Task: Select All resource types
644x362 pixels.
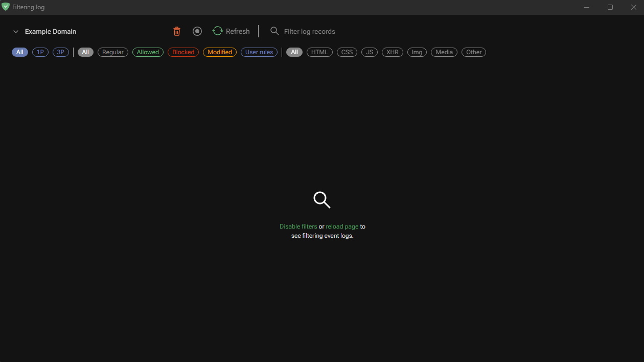Action: (x=294, y=52)
